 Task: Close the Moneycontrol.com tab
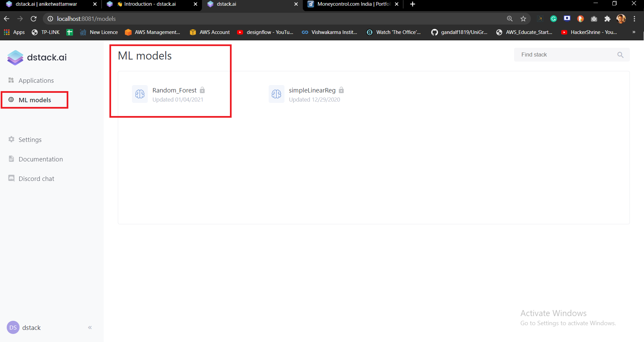(x=397, y=4)
